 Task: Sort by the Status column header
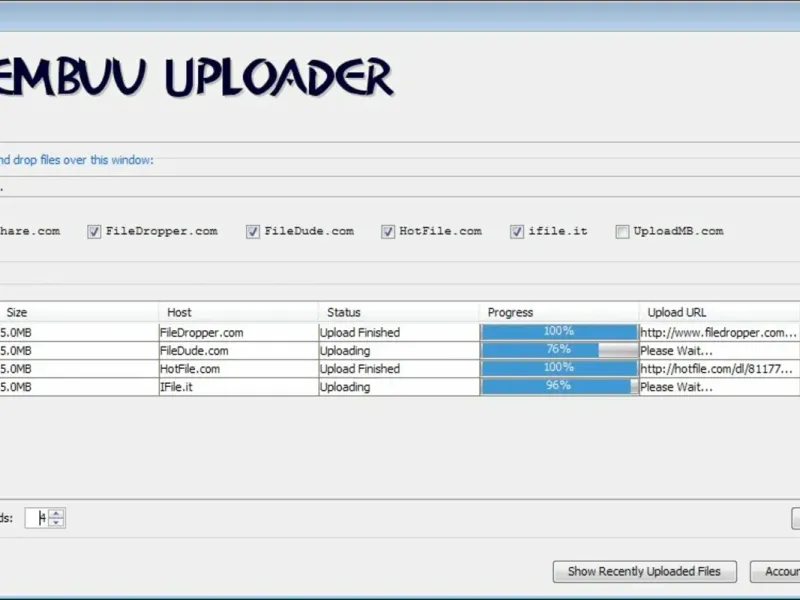pyautogui.click(x=398, y=312)
